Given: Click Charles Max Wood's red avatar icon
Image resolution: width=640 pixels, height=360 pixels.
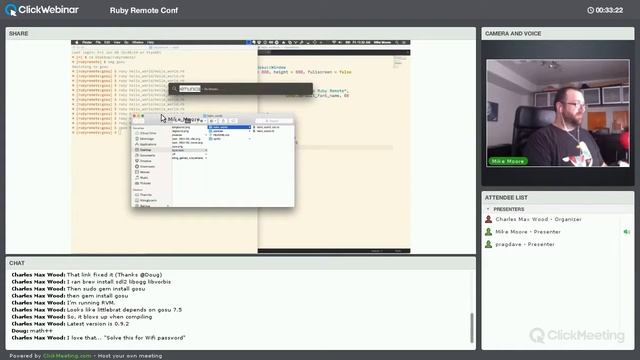Looking at the screenshot, I should 488,219.
